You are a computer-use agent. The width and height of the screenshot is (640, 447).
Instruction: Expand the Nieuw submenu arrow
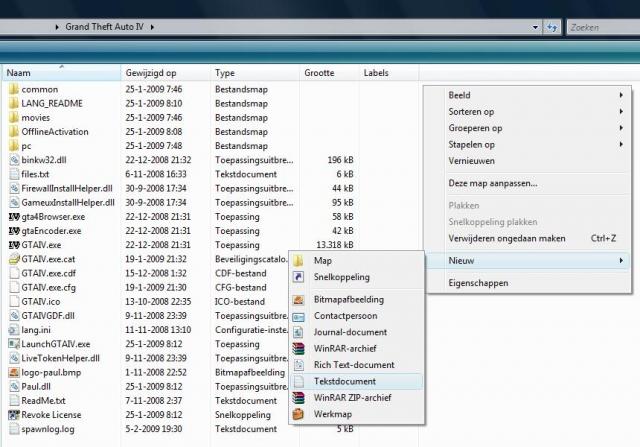621,260
